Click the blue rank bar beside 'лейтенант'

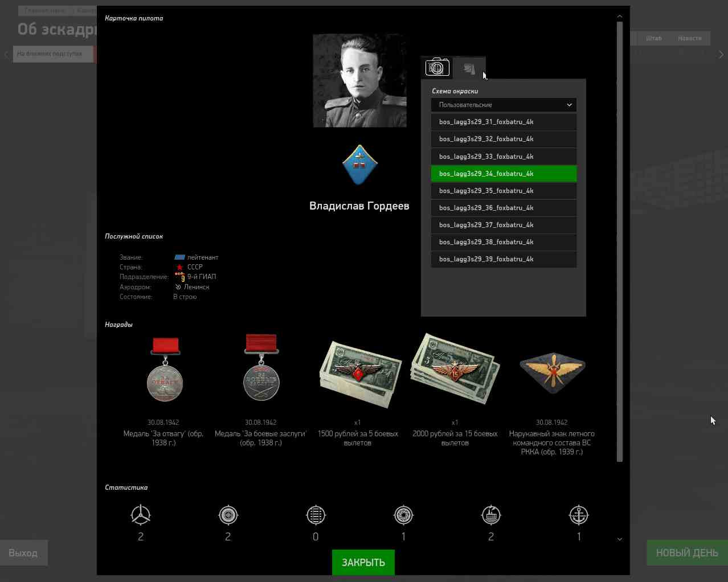(x=179, y=257)
